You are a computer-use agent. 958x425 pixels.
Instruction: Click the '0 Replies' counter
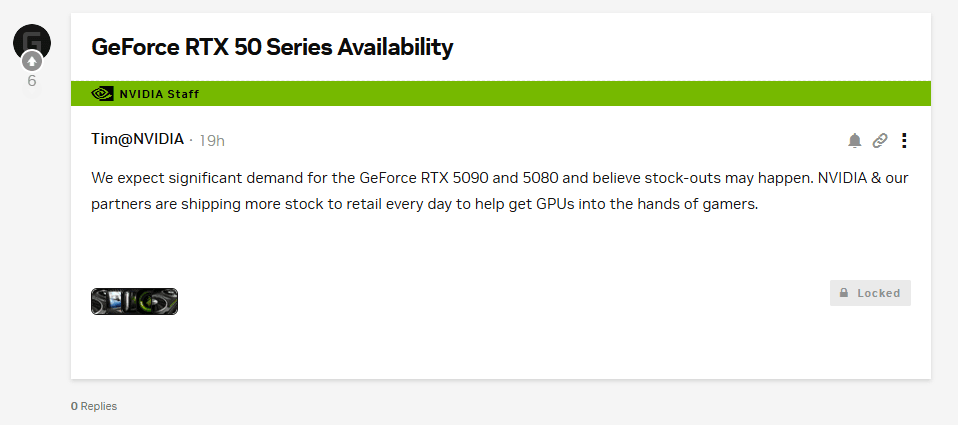click(94, 406)
